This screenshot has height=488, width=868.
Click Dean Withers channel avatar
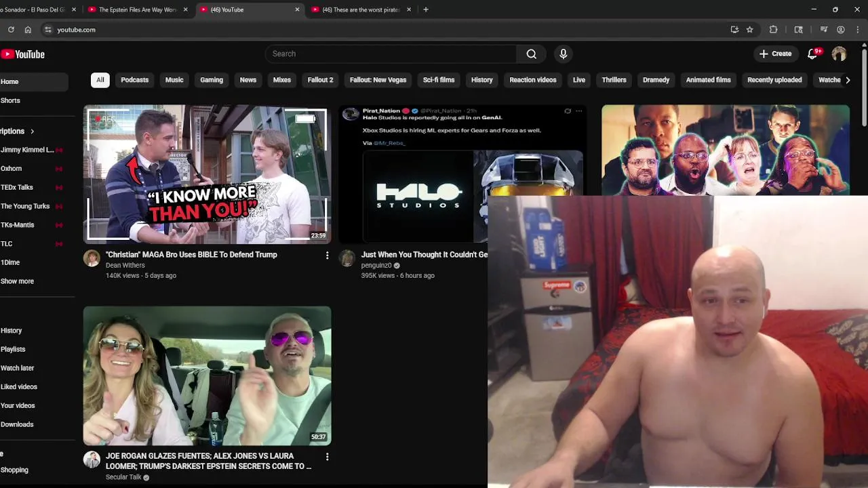[92, 258]
